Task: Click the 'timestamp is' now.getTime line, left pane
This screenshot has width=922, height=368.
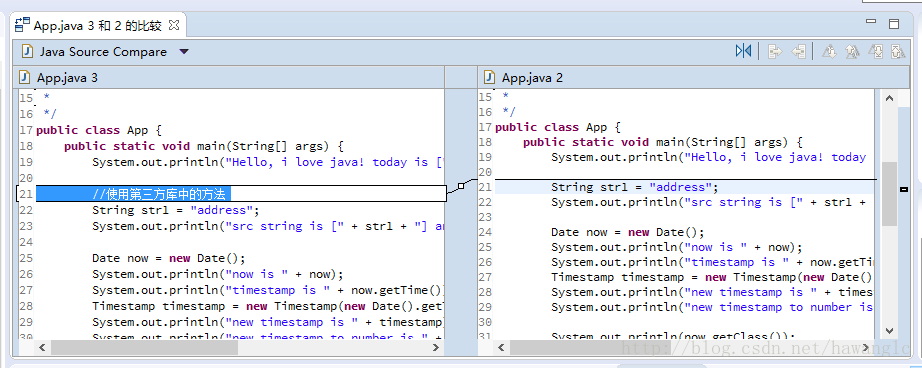Action: 267,290
